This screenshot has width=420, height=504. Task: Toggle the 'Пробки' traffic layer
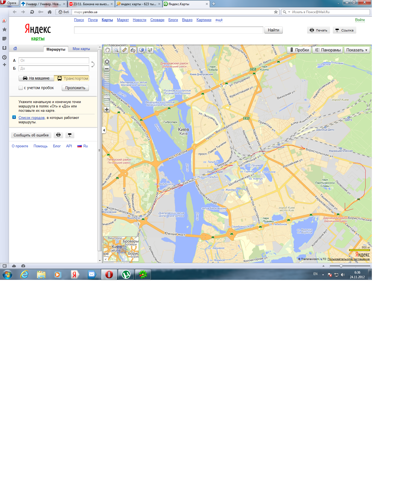click(x=299, y=50)
